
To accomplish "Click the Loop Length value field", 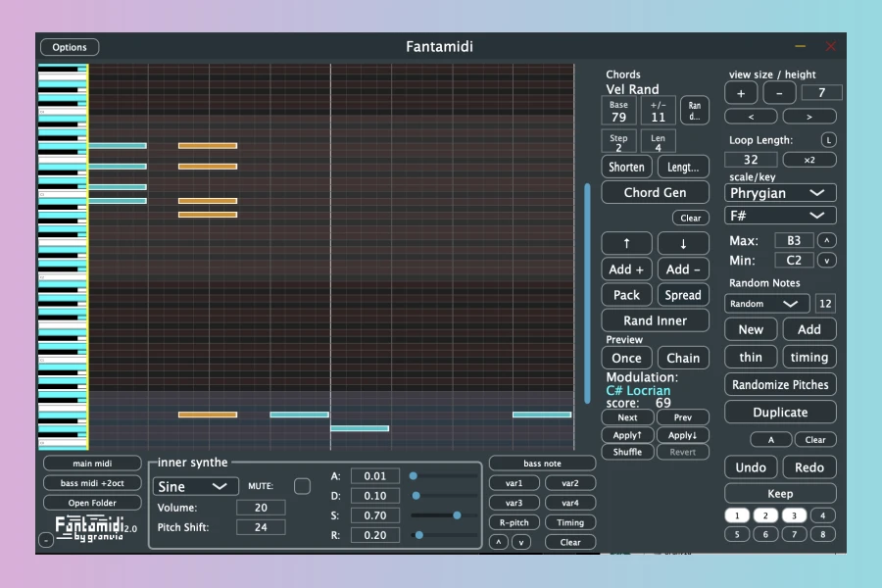I will point(751,160).
